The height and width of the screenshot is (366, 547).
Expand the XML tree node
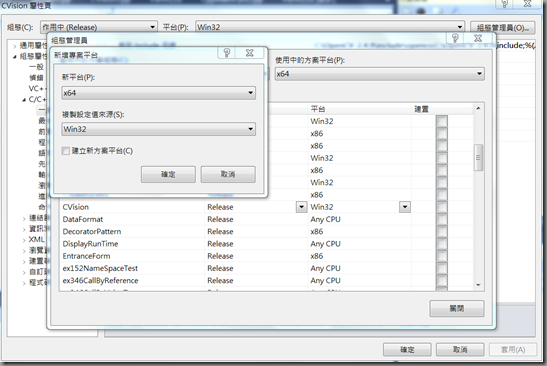pos(24,240)
